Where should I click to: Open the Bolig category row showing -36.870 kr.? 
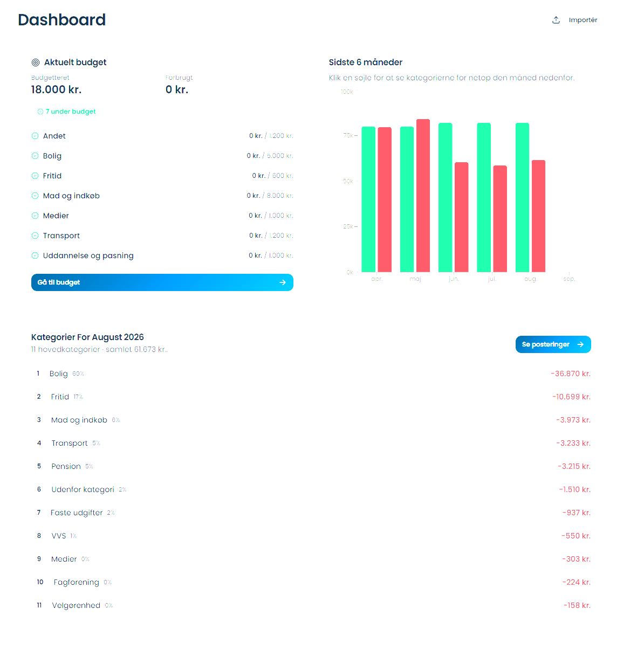(311, 374)
